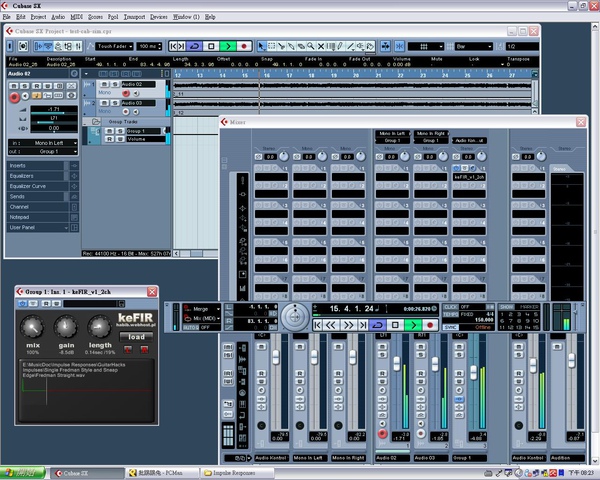Open the MIDI menu
600x480 pixels.
(x=77, y=17)
